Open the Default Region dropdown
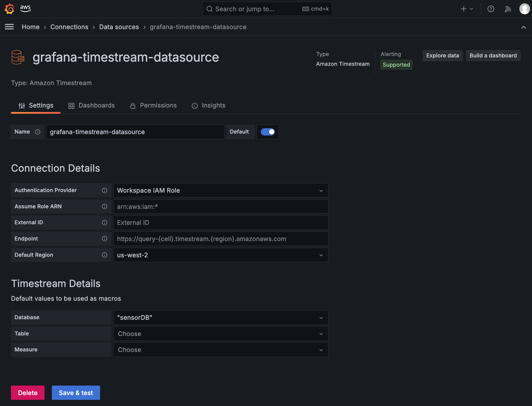Viewport: 532px width, 406px height. click(x=221, y=255)
